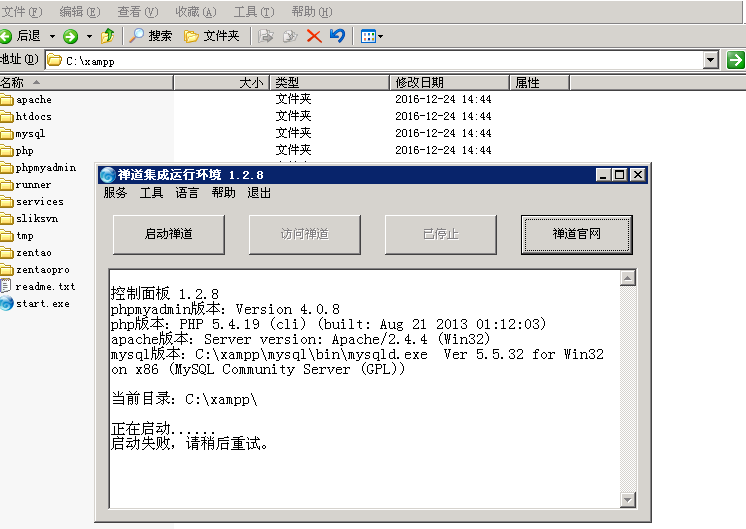Image resolution: width=746 pixels, height=529 pixels.
Task: Open the 语言 menu in 禅道 window
Action: 187,193
